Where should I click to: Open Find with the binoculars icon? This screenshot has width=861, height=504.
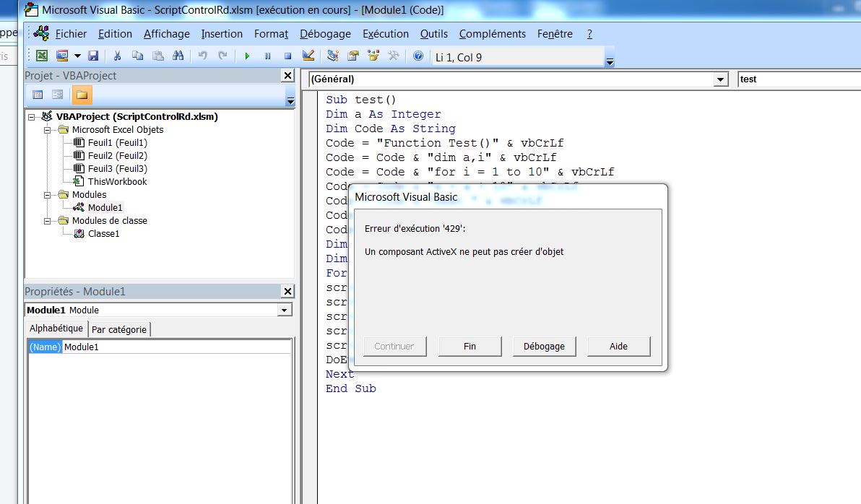click(x=178, y=56)
